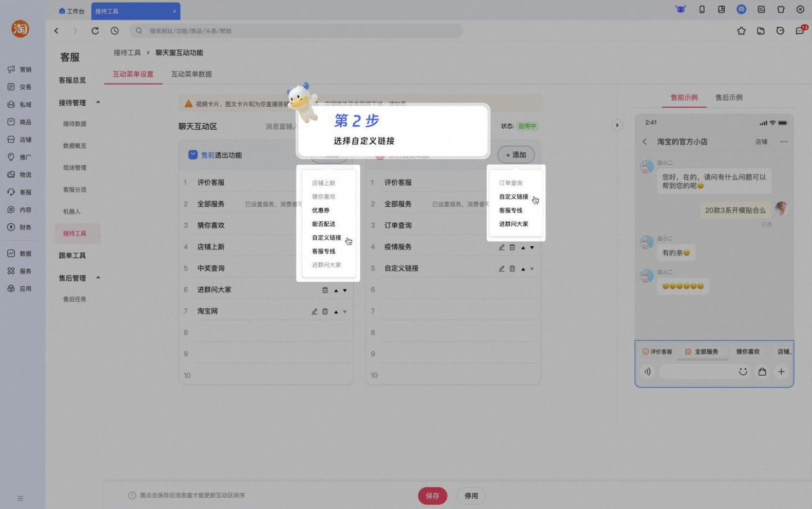Select 店铺 in the left sidebar
812x509 pixels.
click(19, 139)
